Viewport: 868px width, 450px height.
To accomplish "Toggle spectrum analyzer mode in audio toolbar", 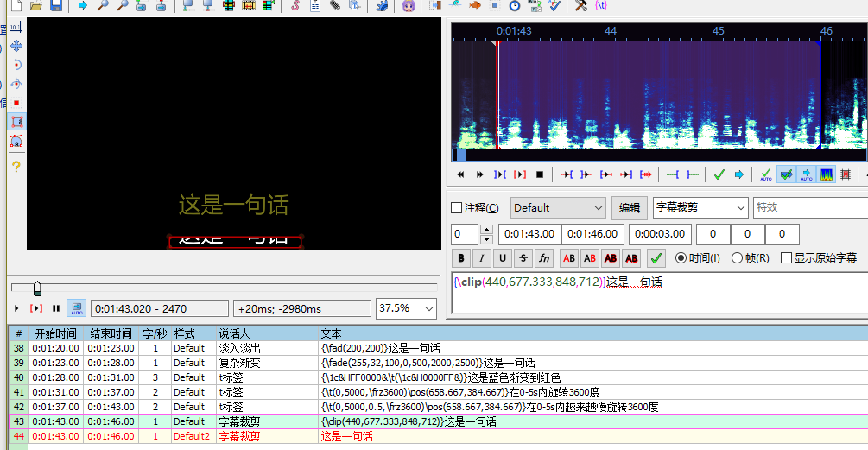I will tap(827, 174).
